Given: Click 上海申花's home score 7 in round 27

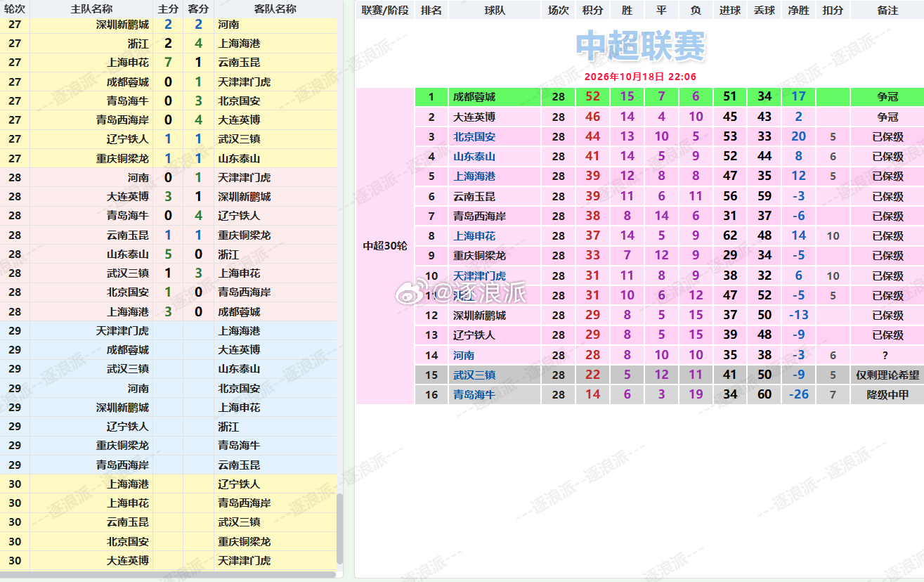Looking at the screenshot, I should click(168, 63).
